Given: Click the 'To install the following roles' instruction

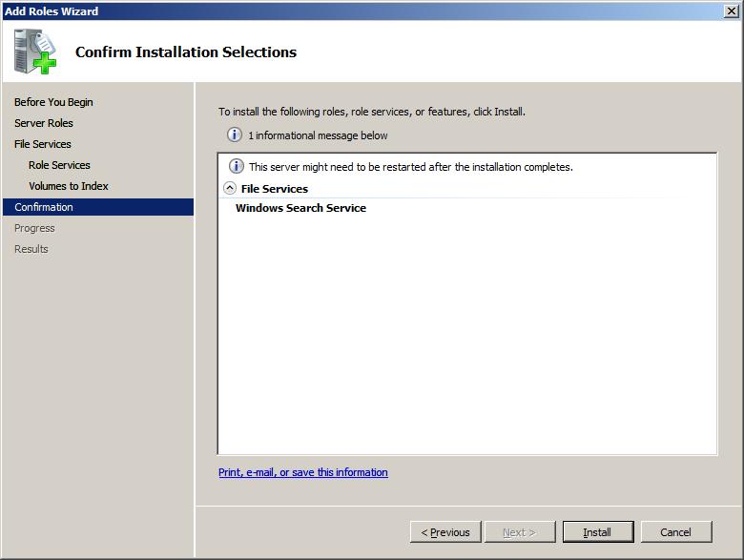Looking at the screenshot, I should [x=372, y=112].
